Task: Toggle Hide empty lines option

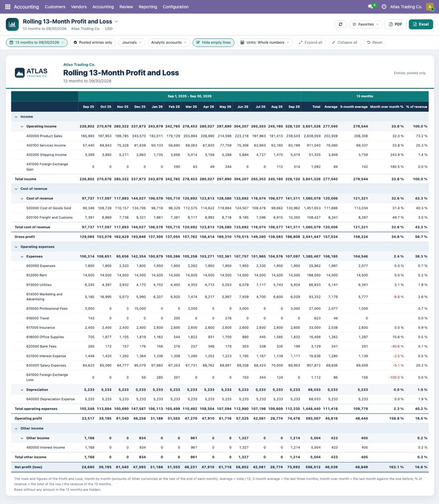Action: pos(213,43)
